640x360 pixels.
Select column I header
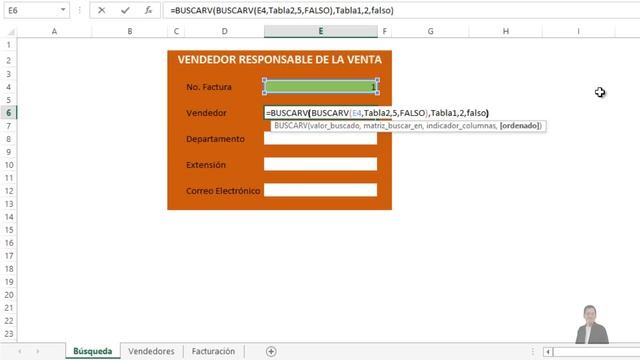click(578, 31)
